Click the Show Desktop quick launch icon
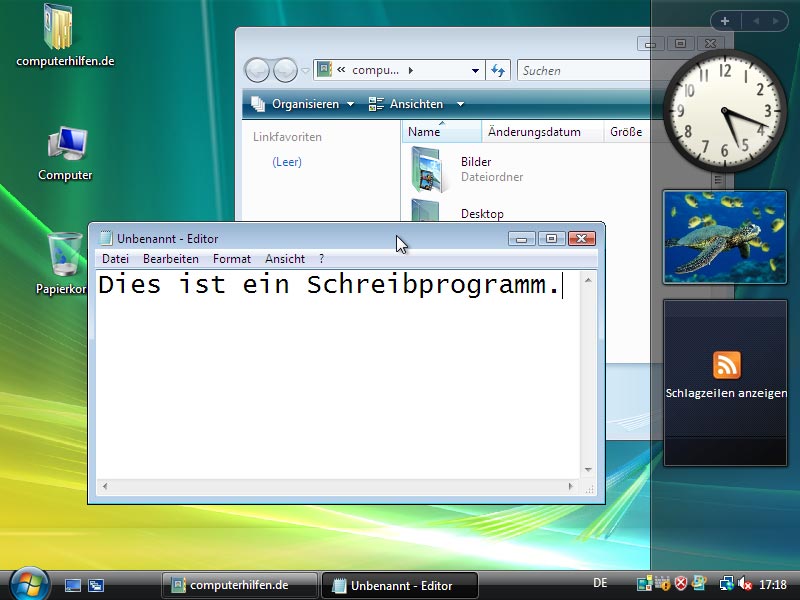 (x=73, y=585)
